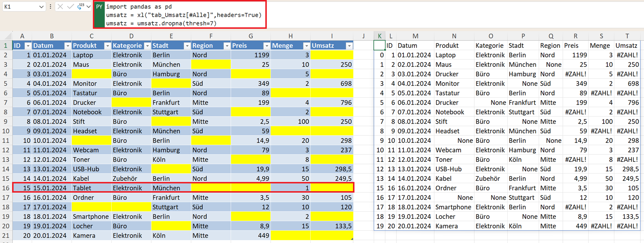The height and width of the screenshot is (243, 644).
Task: Expand the Python output mode dropdown arrow
Action: point(88,7)
